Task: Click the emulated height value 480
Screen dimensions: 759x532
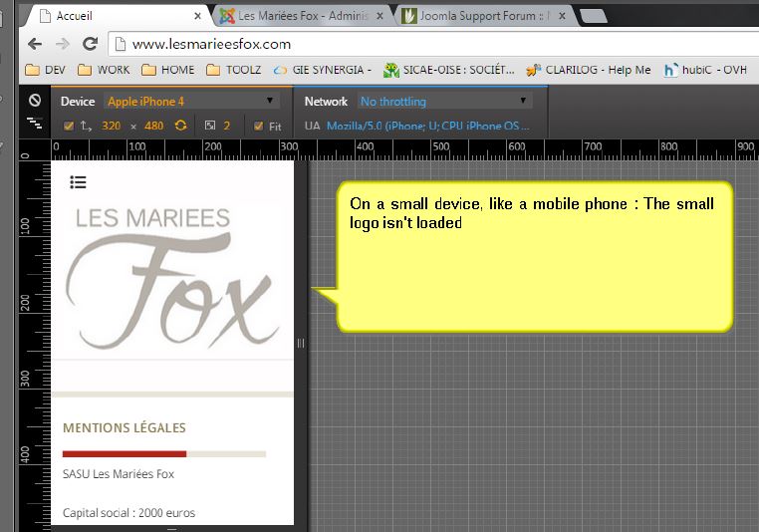Action: click(x=154, y=126)
